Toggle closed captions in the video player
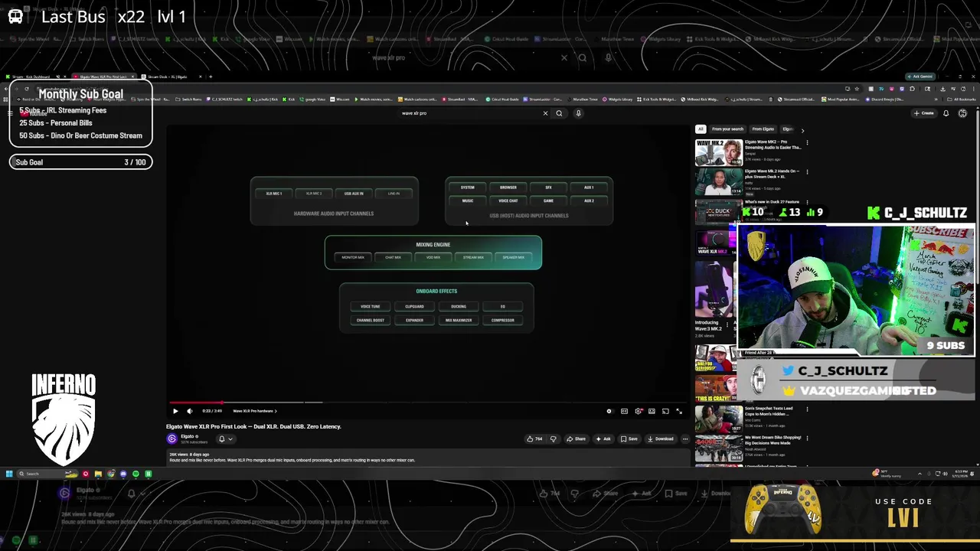This screenshot has width=980, height=551. click(x=624, y=411)
